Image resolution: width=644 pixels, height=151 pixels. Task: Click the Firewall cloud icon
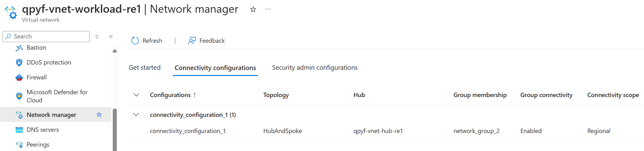19,78
